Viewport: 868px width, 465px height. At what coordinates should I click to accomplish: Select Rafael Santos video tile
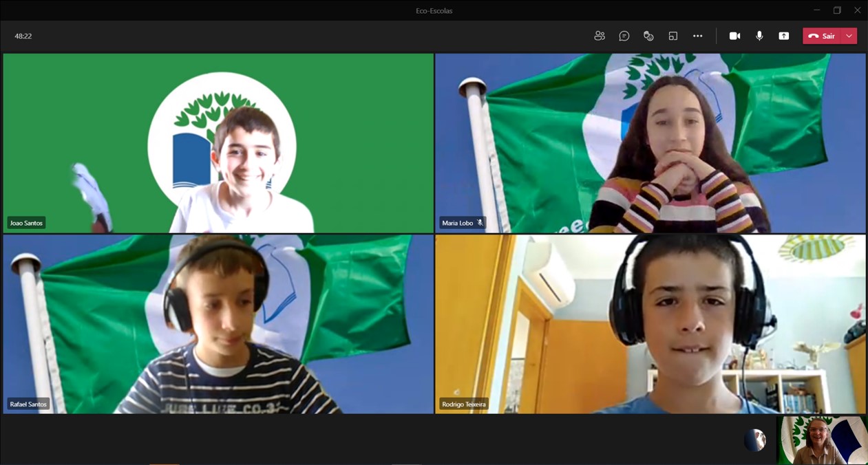coord(218,324)
